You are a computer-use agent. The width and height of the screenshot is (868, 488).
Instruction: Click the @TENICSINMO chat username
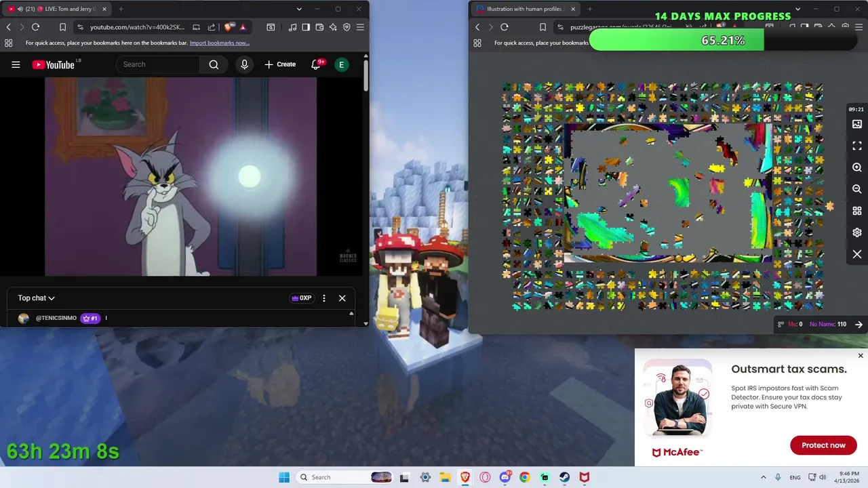[x=56, y=318]
